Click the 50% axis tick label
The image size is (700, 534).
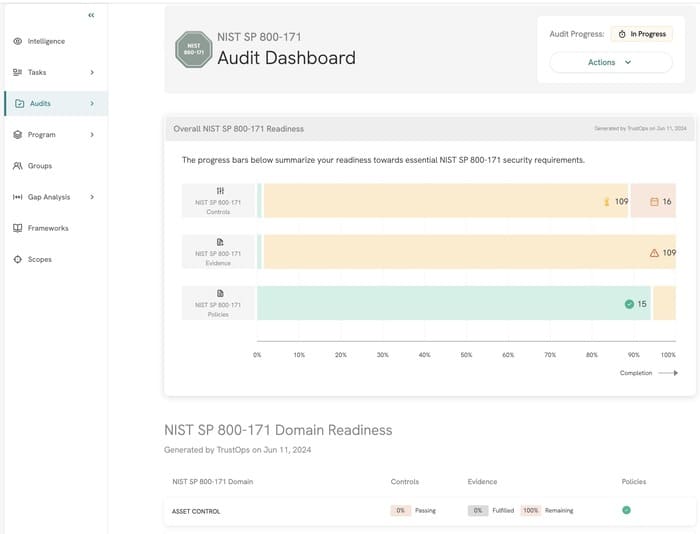tap(466, 355)
